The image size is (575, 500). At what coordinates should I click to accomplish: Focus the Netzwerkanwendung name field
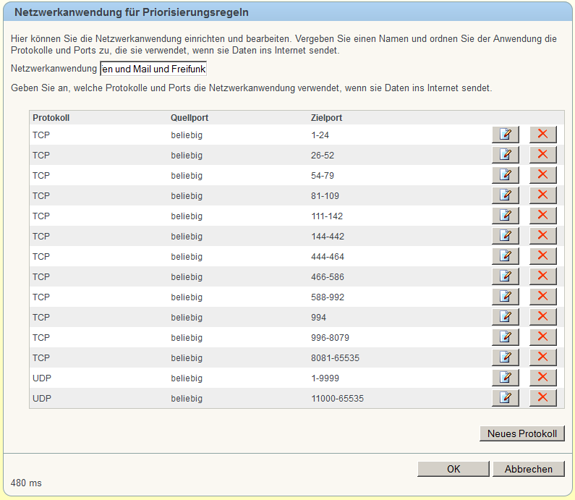(x=153, y=69)
